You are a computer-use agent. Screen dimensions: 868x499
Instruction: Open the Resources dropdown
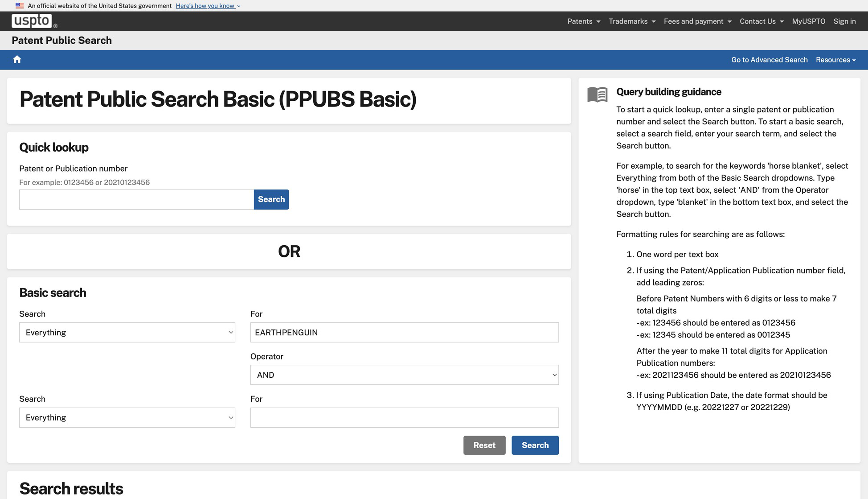coord(835,60)
